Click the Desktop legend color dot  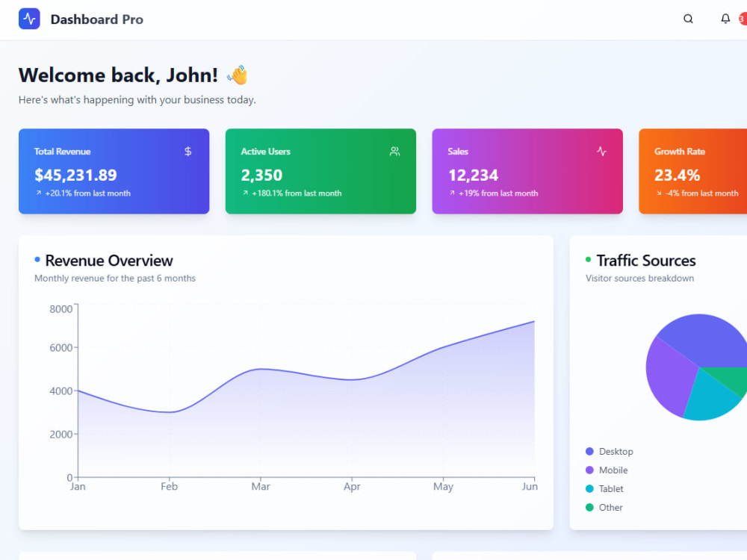(589, 452)
